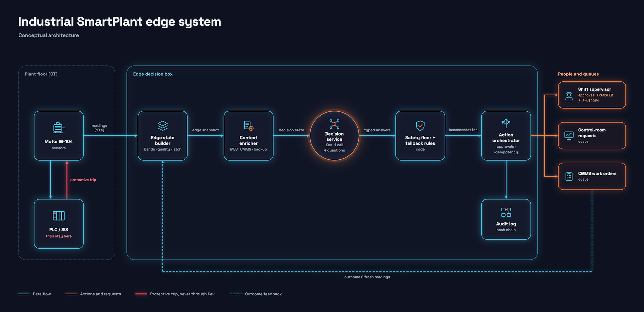Click the "bands · quality · latch" caption
644x312 pixels.
point(163,149)
